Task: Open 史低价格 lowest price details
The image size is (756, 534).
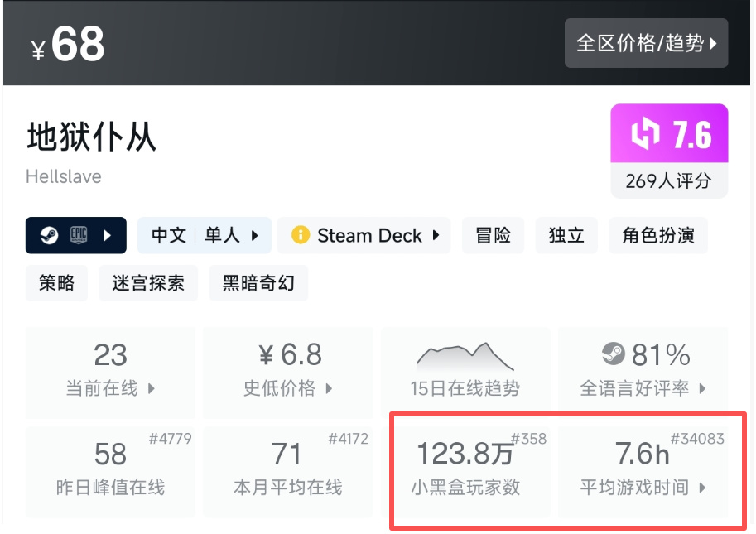Action: click(x=288, y=372)
